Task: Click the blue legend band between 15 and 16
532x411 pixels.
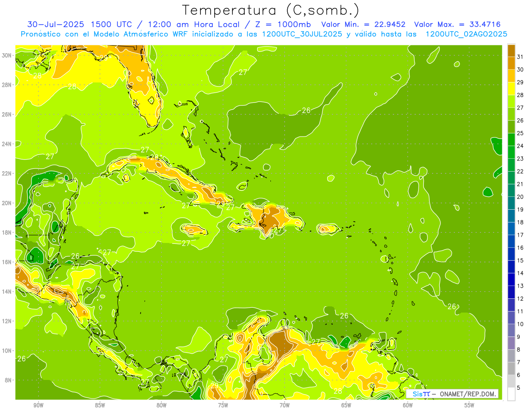Action: pyautogui.click(x=511, y=254)
